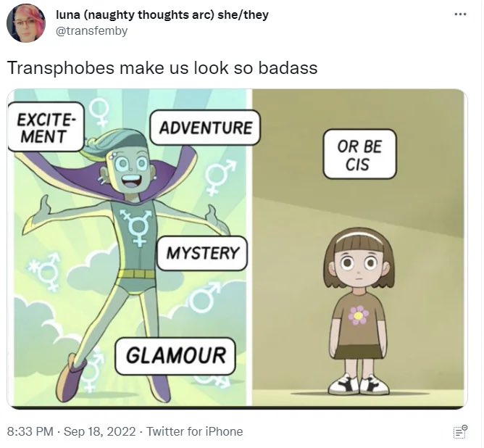Click the 8:33 PM timestamp

point(30,431)
